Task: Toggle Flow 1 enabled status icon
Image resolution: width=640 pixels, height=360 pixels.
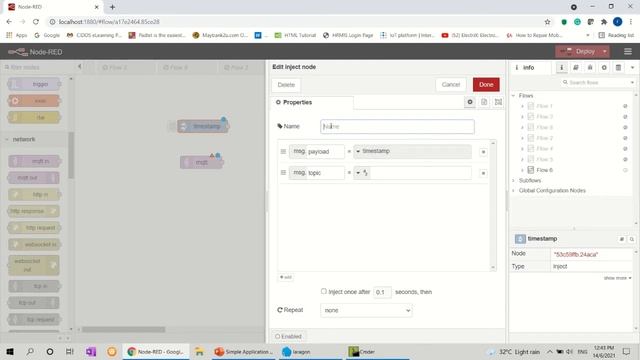Action: tap(625, 106)
